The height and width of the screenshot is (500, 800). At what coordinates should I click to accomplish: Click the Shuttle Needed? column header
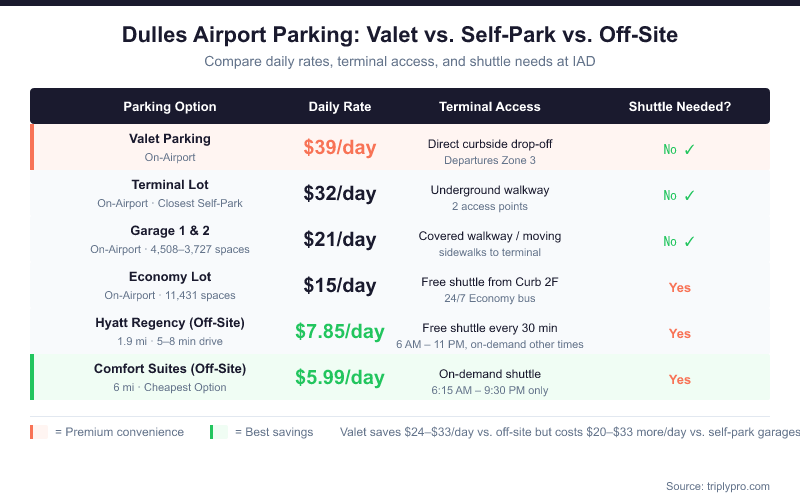[680, 107]
